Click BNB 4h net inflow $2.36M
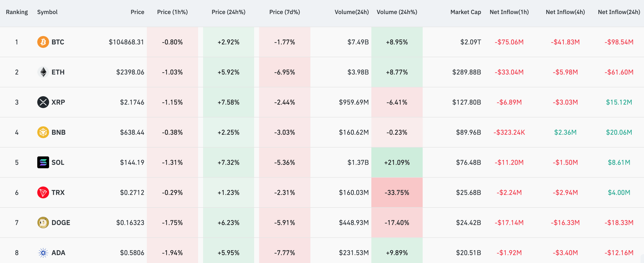 565,132
